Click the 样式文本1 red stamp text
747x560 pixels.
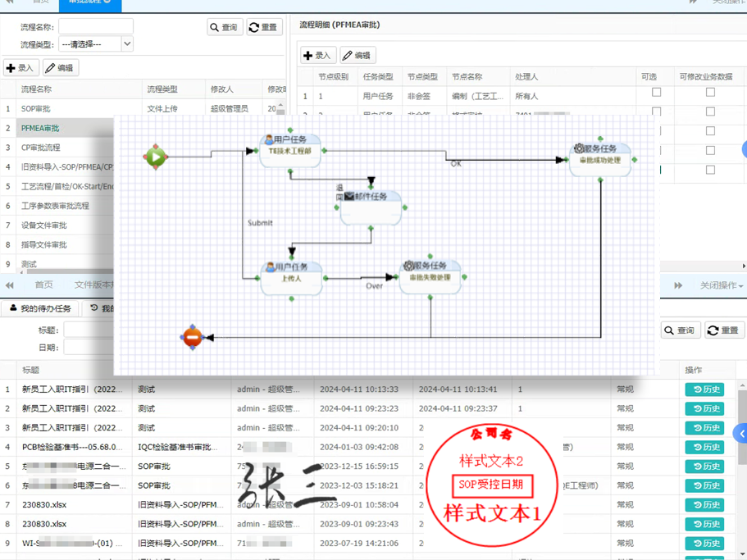pos(492,513)
